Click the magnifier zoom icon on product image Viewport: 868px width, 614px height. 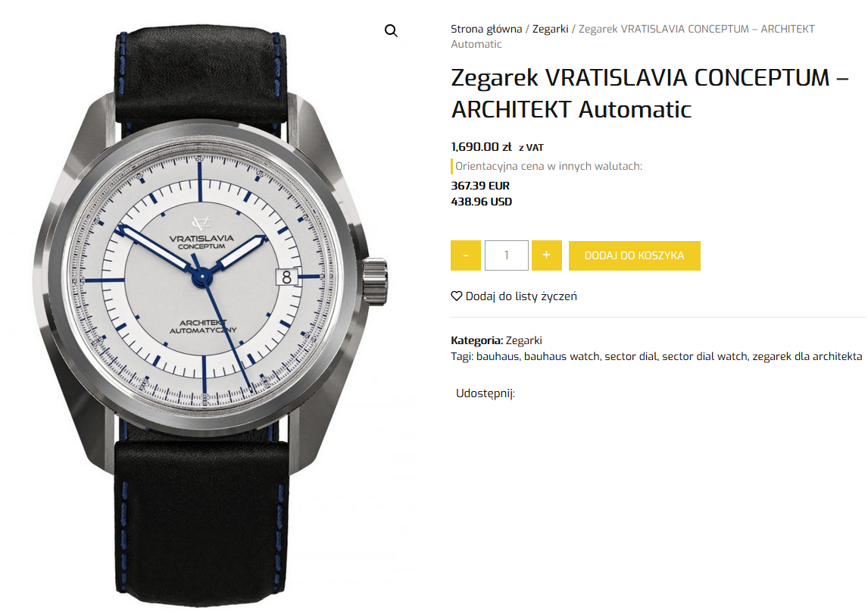click(391, 30)
